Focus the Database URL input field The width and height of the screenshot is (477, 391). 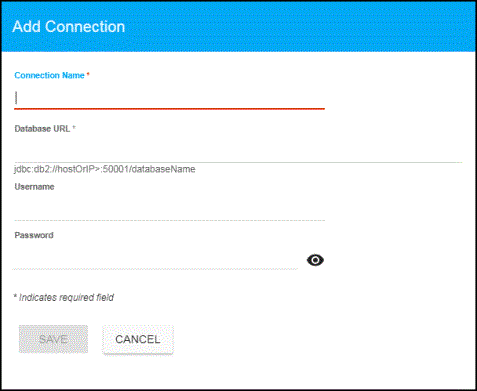click(238, 152)
